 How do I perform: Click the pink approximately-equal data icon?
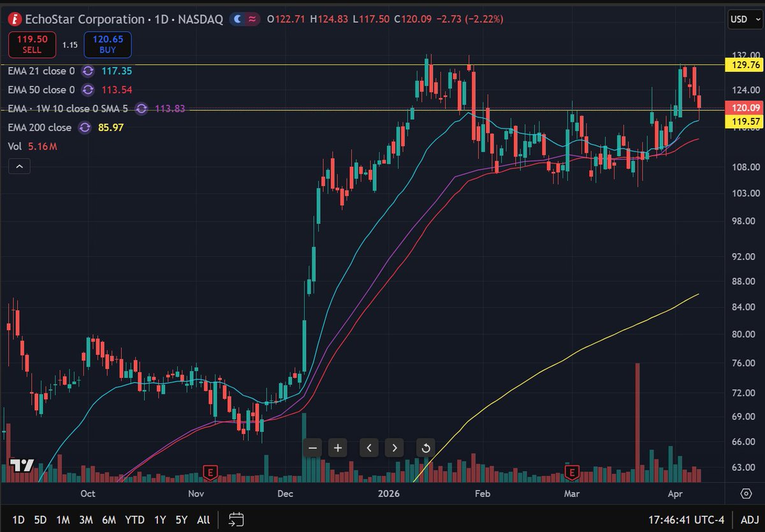coord(252,19)
